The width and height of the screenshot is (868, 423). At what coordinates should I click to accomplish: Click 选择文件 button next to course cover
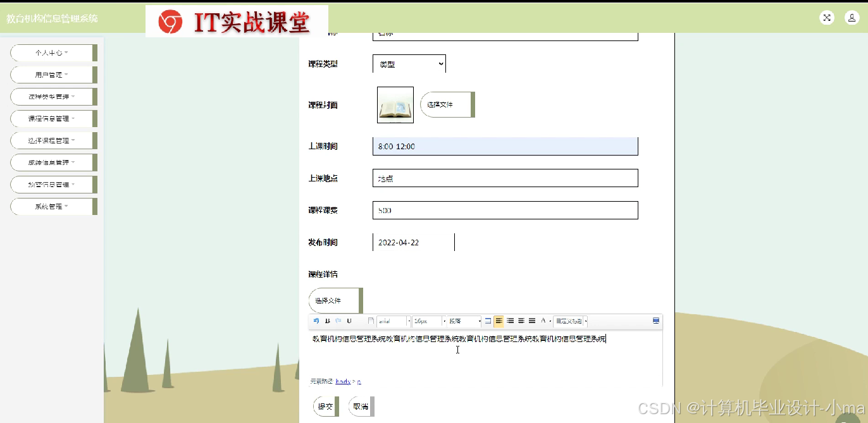447,104
